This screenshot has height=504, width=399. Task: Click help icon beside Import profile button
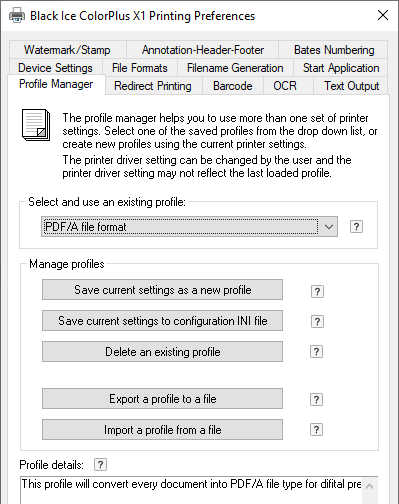click(316, 430)
